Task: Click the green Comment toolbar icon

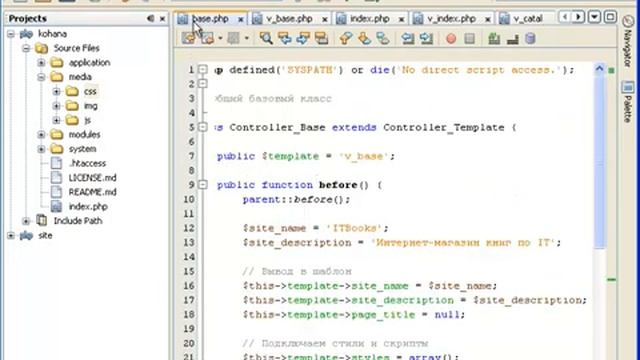Action: click(494, 38)
